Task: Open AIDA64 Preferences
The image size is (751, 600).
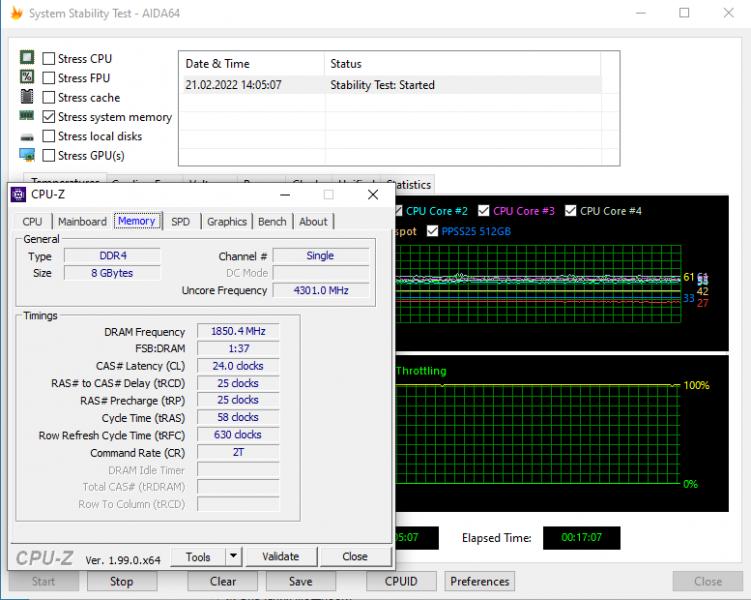Action: tap(479, 581)
